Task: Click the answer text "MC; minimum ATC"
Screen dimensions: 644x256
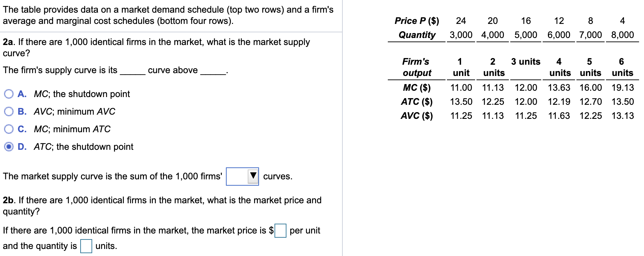Action: coord(72,129)
